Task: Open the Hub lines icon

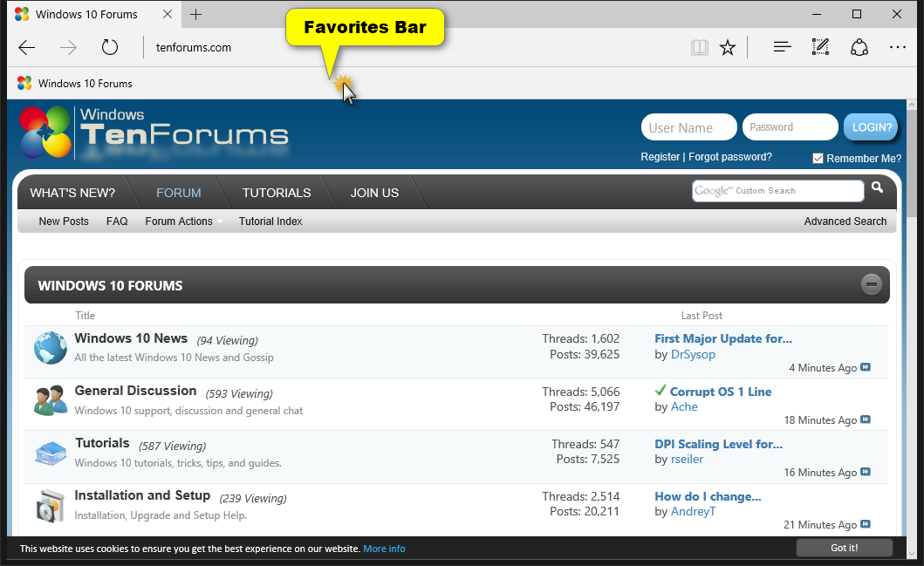Action: click(x=782, y=46)
